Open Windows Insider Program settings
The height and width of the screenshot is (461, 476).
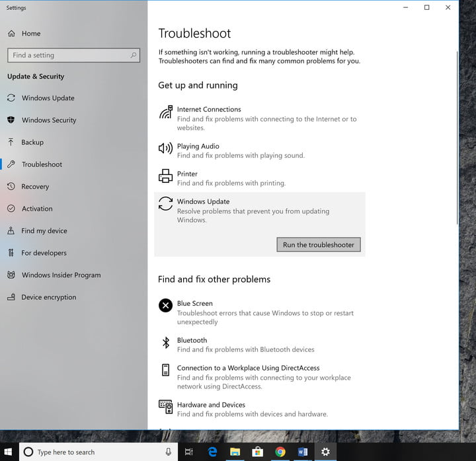[61, 275]
